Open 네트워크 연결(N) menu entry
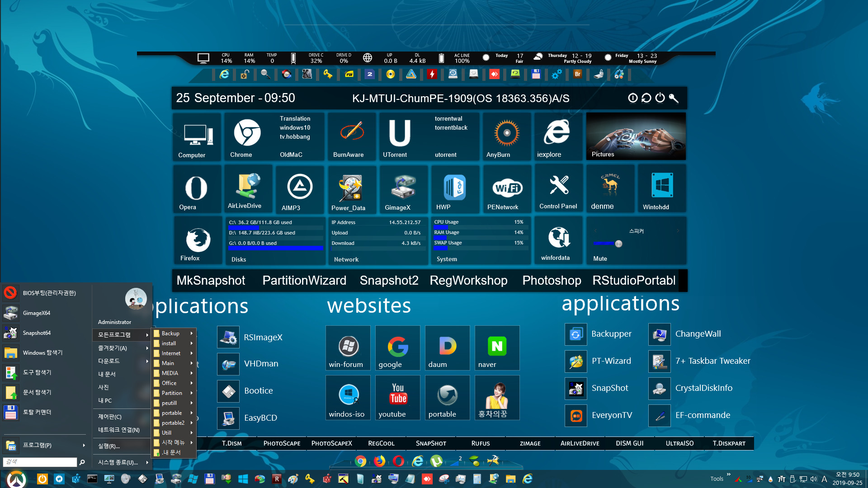 pos(123,430)
